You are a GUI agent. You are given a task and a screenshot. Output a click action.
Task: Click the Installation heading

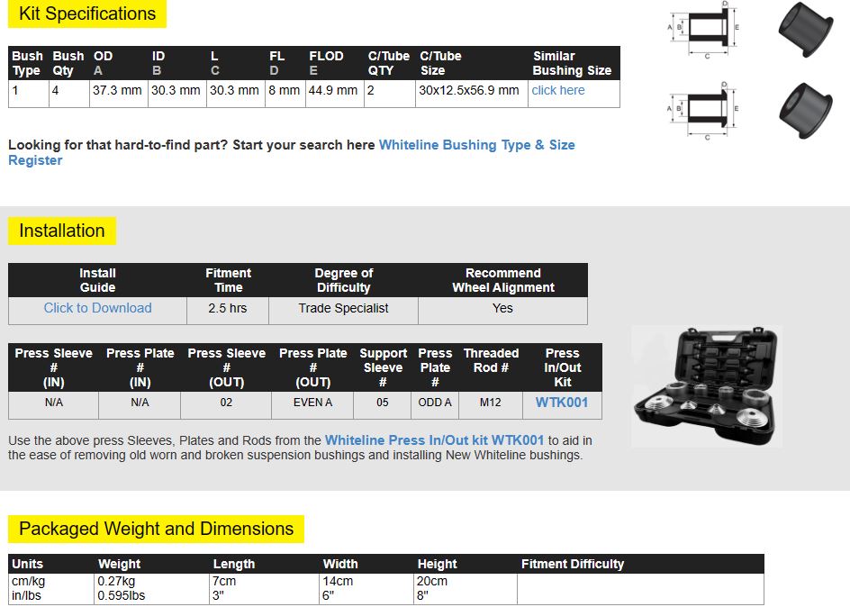pos(62,231)
